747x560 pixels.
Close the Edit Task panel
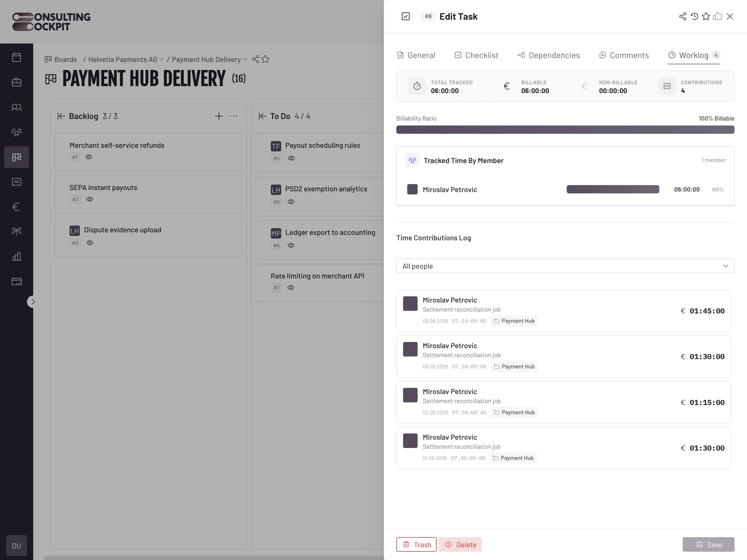coord(730,17)
